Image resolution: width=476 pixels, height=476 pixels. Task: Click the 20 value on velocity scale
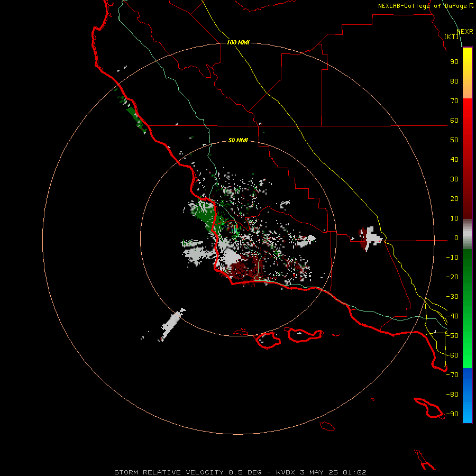(x=454, y=199)
